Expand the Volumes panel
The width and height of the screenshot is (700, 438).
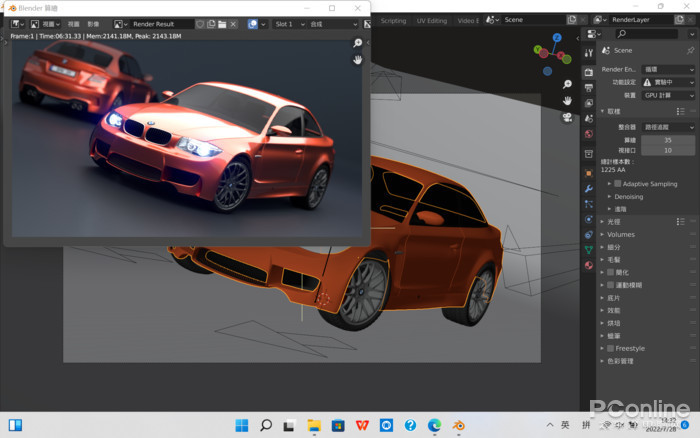click(x=621, y=234)
